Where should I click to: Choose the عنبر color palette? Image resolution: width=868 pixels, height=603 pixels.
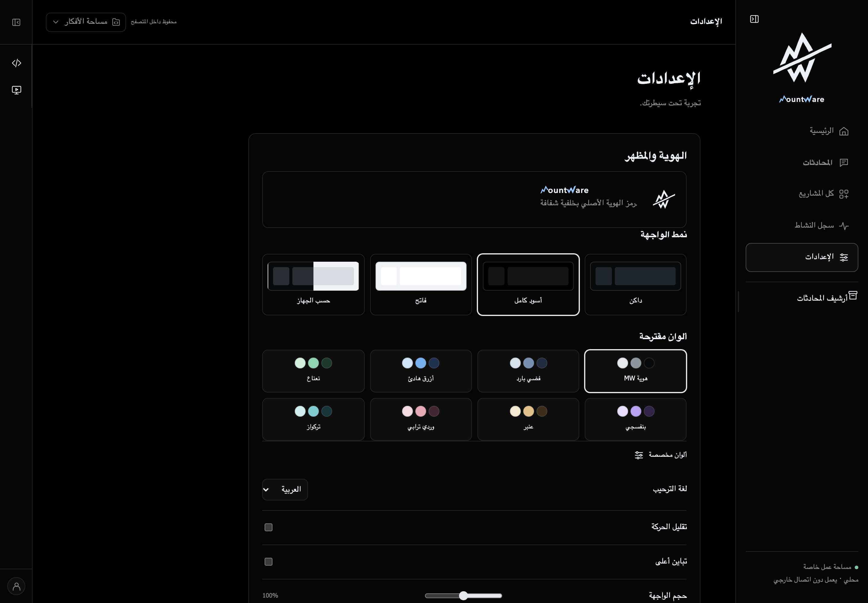click(528, 419)
